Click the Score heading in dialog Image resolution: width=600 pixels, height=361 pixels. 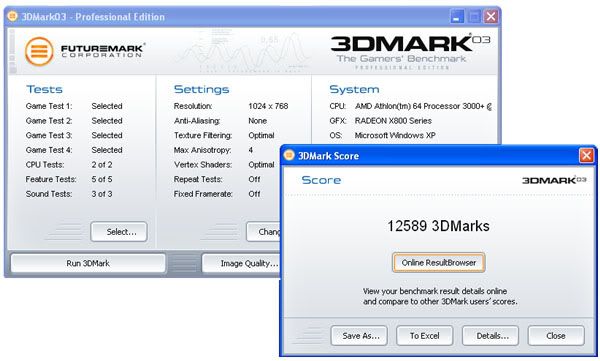pos(321,180)
